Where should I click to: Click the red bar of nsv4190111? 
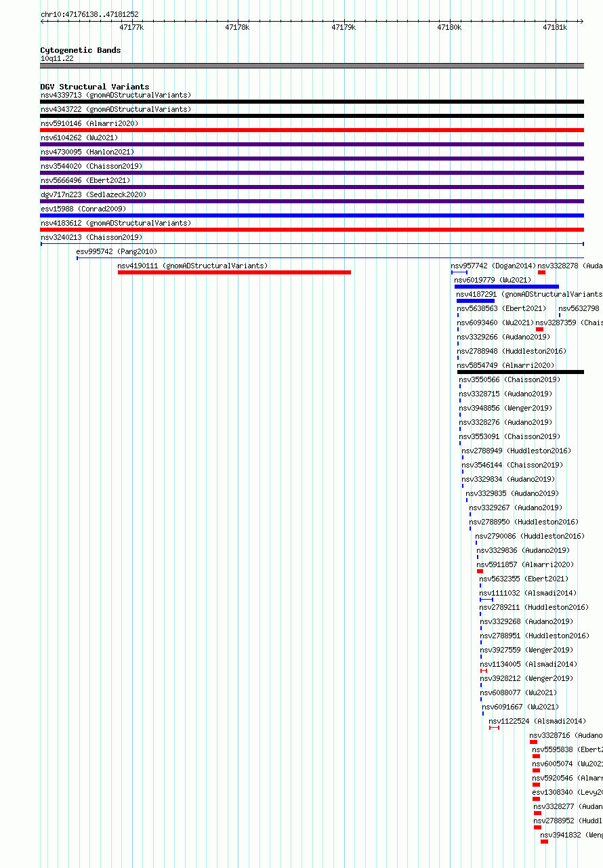click(x=234, y=272)
